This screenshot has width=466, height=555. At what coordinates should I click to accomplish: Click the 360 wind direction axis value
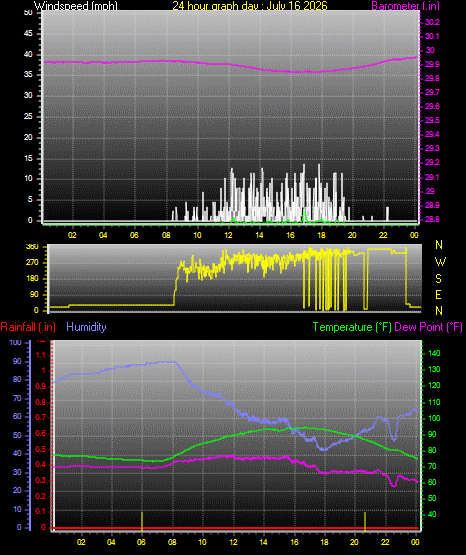(32, 247)
